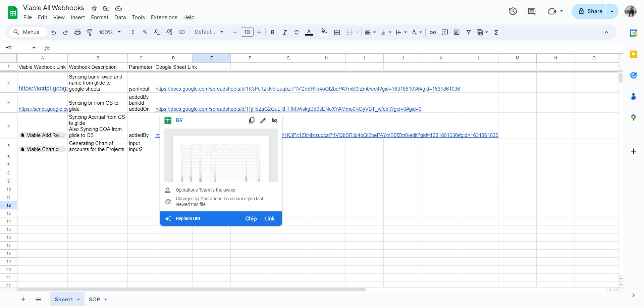
Task: Open the text rotation dropdown
Action: click(x=417, y=32)
